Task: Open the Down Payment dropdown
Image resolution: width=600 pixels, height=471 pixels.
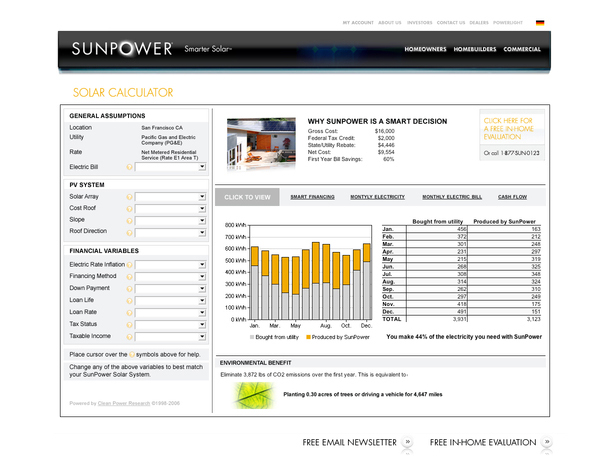Action: coord(170,289)
